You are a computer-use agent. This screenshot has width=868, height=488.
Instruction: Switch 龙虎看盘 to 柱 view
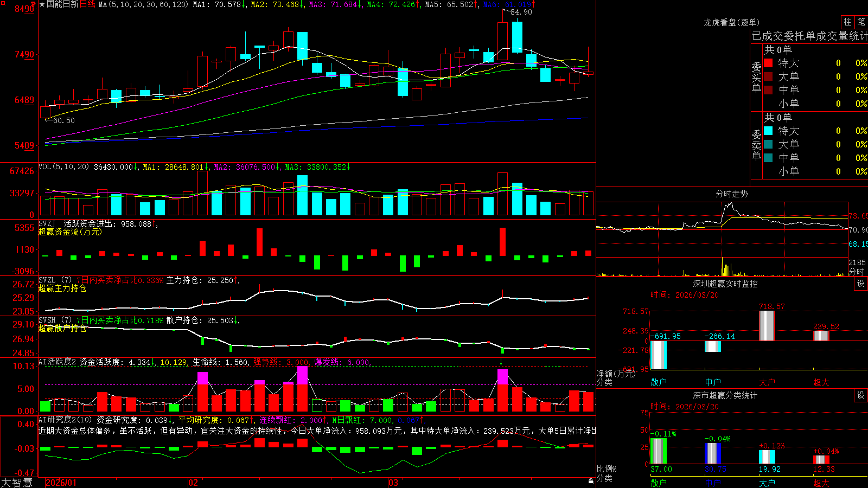[x=847, y=22]
